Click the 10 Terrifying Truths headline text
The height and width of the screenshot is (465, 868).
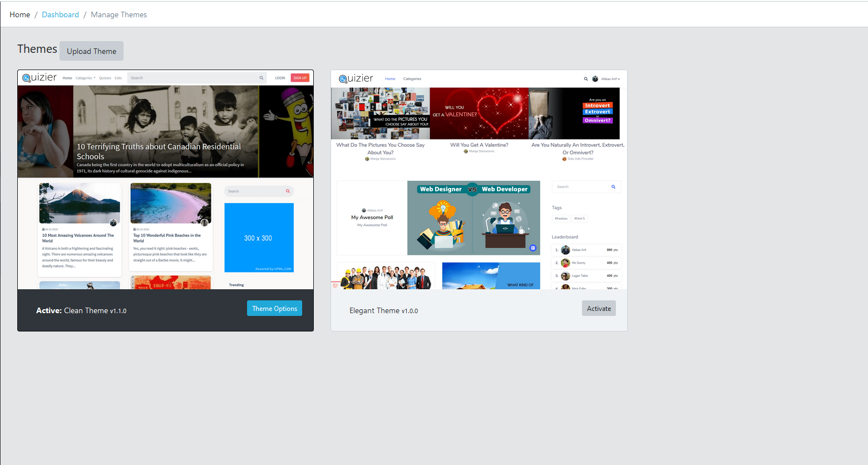159,151
